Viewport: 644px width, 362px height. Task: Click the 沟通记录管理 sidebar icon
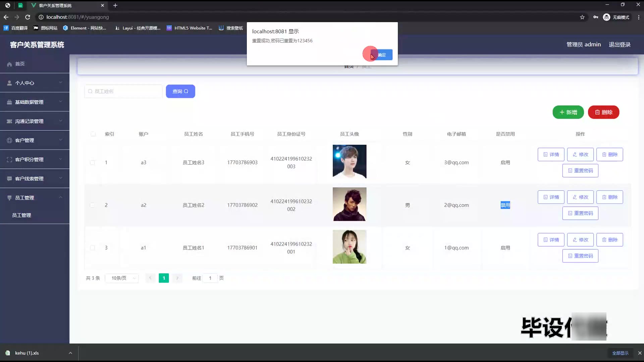pyautogui.click(x=9, y=121)
